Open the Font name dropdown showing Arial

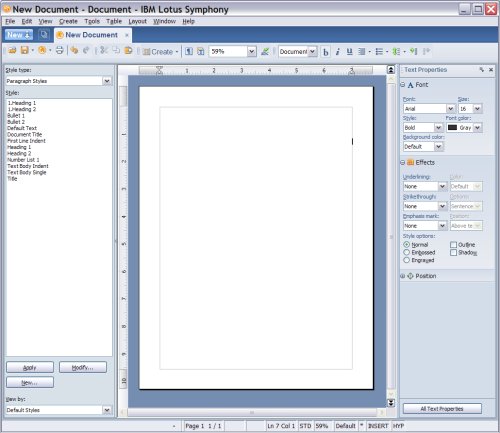(x=450, y=109)
